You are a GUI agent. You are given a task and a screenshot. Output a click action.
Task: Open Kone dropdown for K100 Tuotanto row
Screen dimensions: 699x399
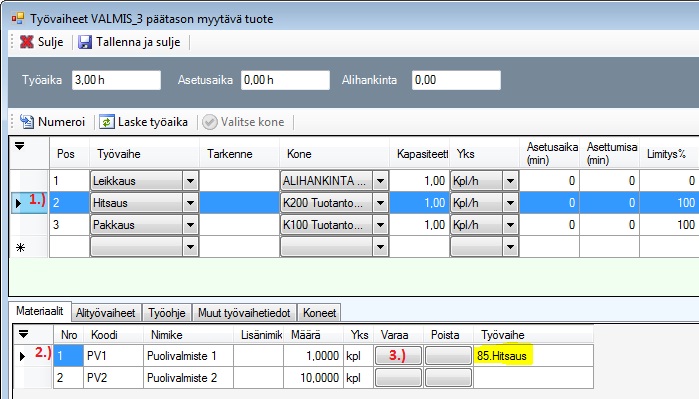(380, 225)
